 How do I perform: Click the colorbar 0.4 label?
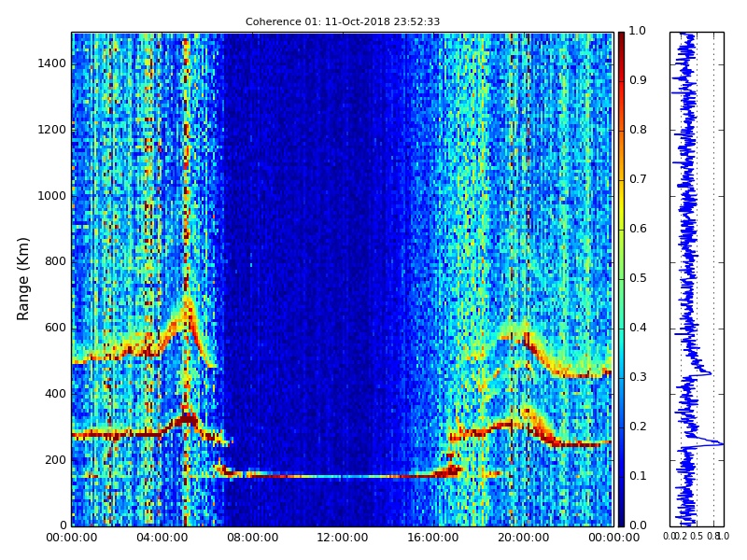[638, 328]
